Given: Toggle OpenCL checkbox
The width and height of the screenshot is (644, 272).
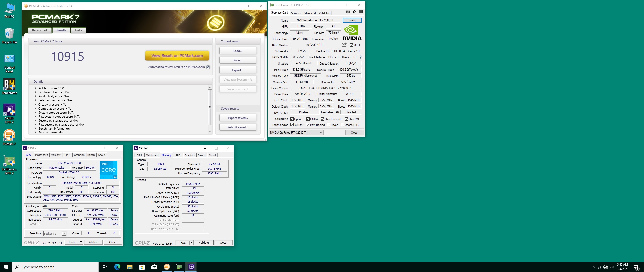Looking at the screenshot, I should (292, 119).
